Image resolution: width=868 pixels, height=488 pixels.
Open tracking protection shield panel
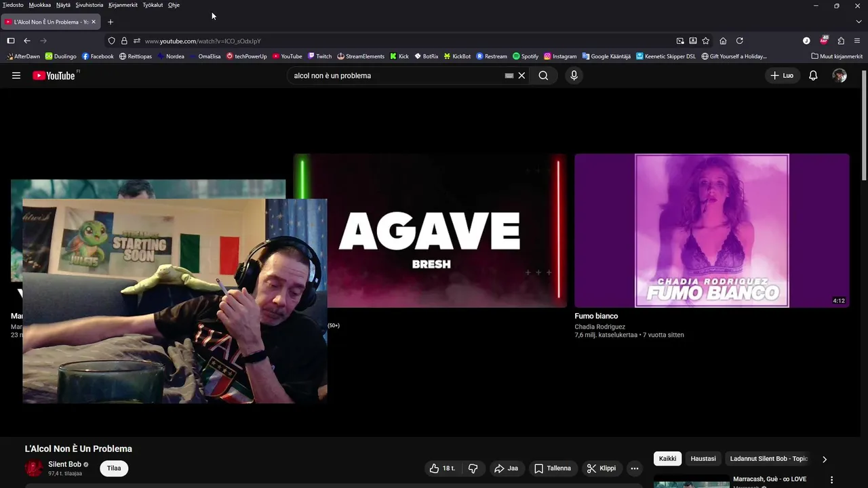tap(112, 41)
